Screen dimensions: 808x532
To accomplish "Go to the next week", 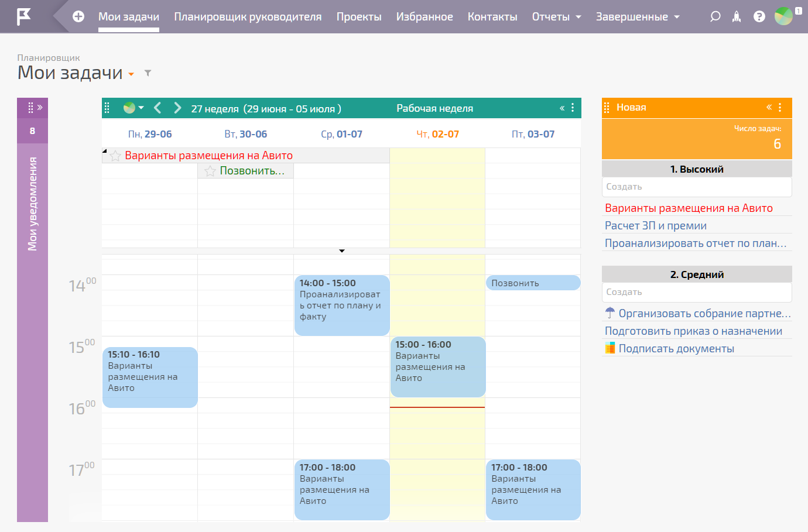I will 177,108.
